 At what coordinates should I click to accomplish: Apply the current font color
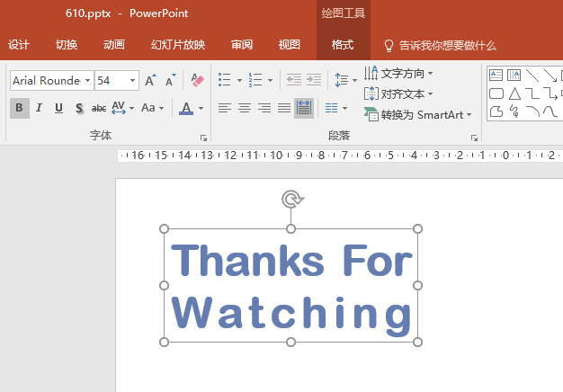coord(186,108)
